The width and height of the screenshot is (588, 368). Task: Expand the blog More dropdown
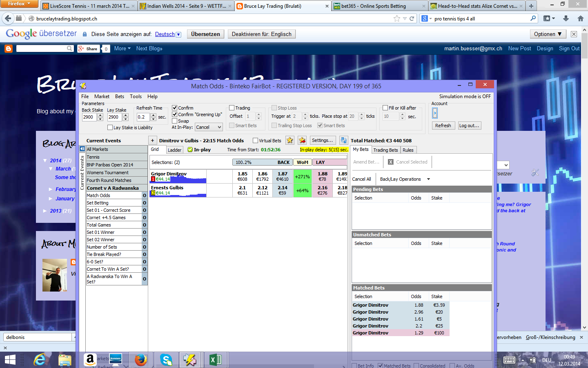(x=122, y=49)
